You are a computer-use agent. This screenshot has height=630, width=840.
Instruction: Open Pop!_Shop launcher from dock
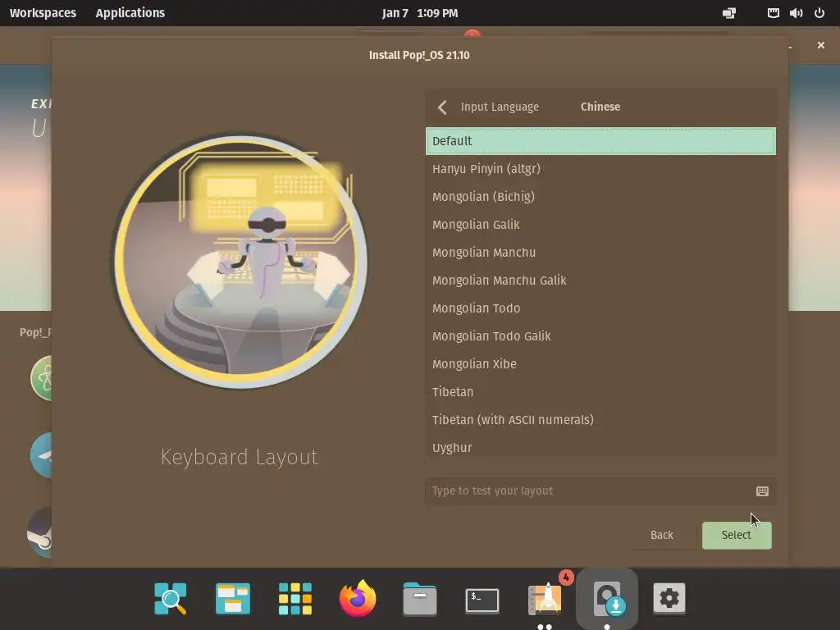pos(545,598)
